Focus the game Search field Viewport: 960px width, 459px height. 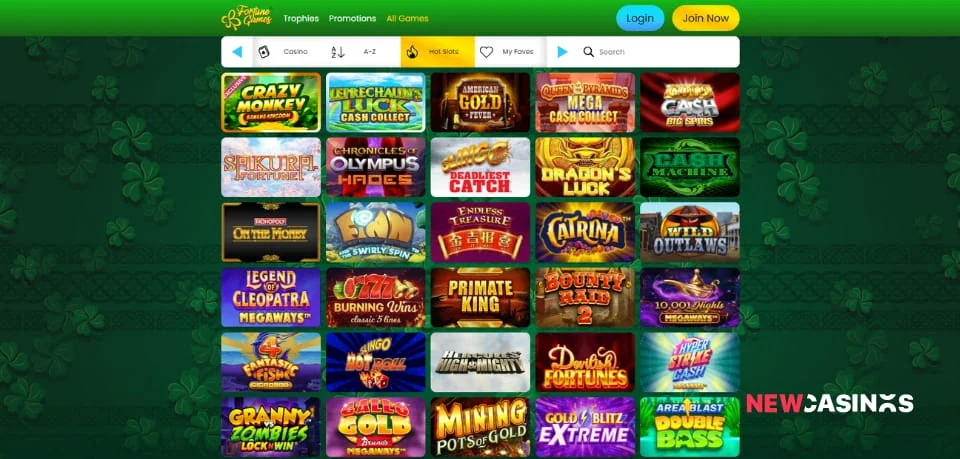(658, 52)
